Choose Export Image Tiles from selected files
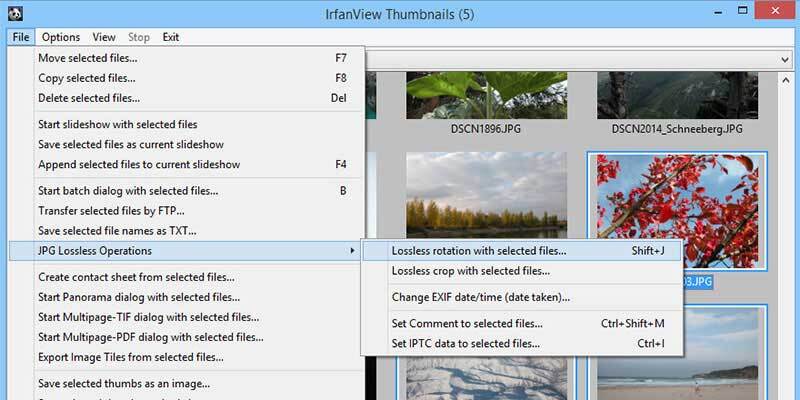800x400 pixels. click(x=187, y=357)
